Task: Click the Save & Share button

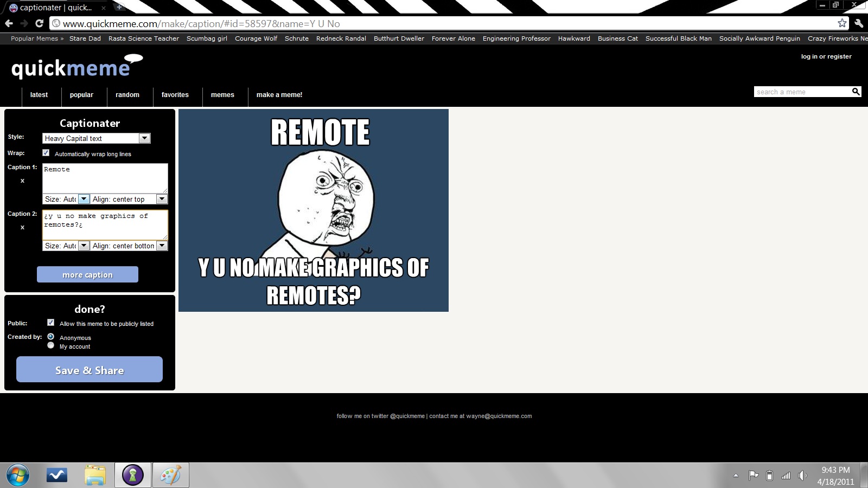Action: [89, 369]
